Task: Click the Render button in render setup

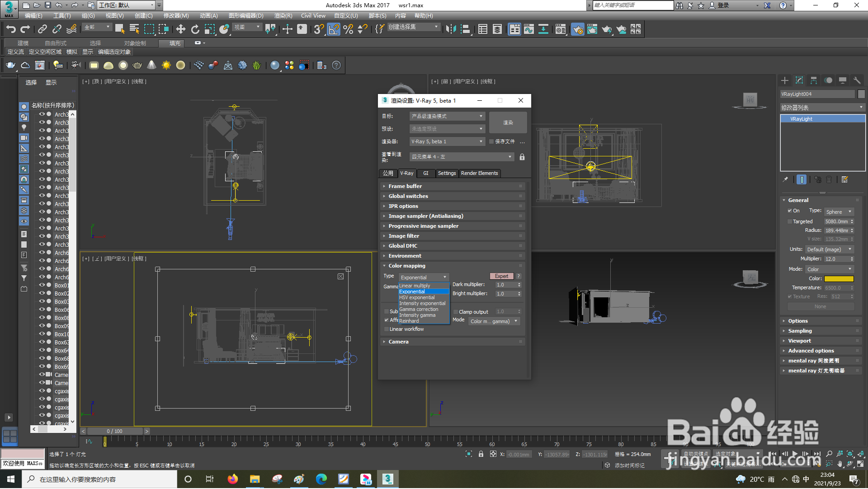Action: coord(508,122)
